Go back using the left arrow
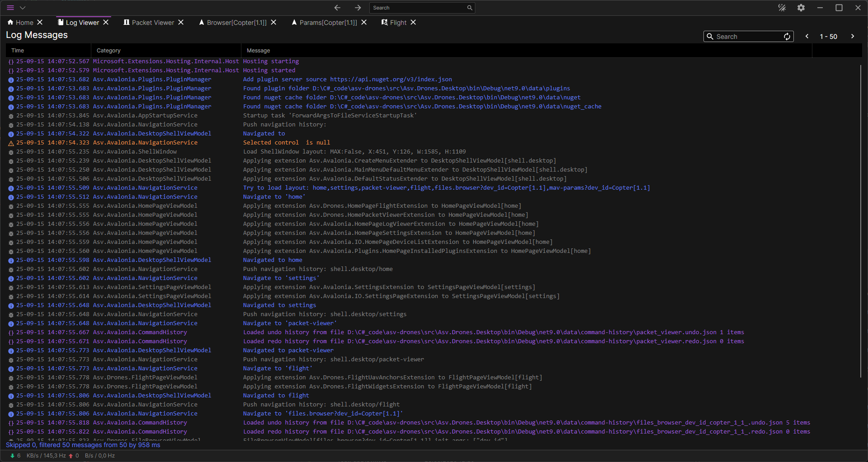This screenshot has width=868, height=462. coord(337,8)
